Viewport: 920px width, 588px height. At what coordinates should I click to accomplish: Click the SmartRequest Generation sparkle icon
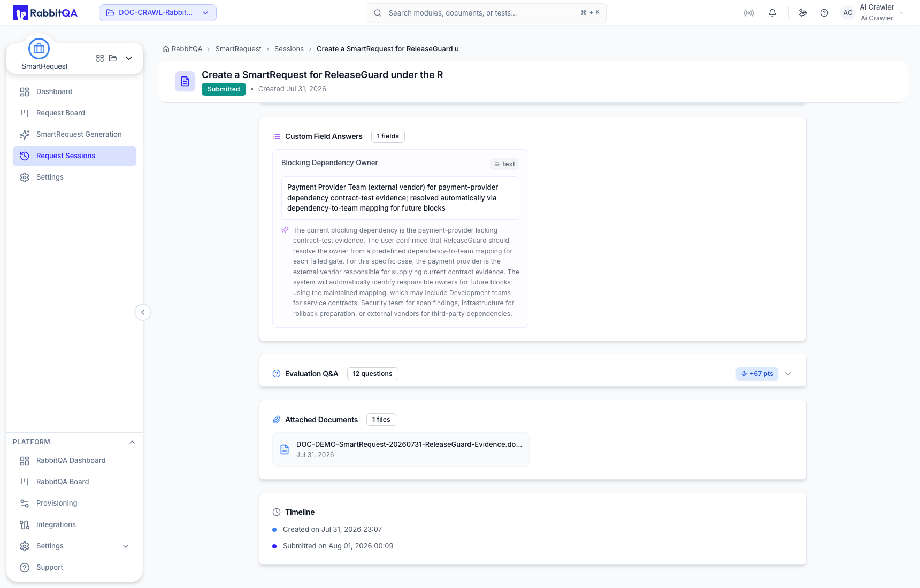(x=25, y=135)
